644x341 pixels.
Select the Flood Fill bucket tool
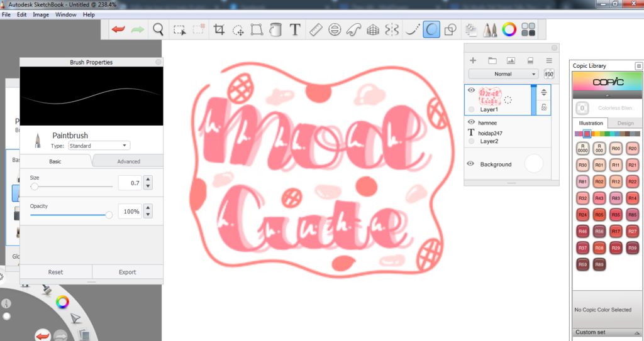coord(275,30)
